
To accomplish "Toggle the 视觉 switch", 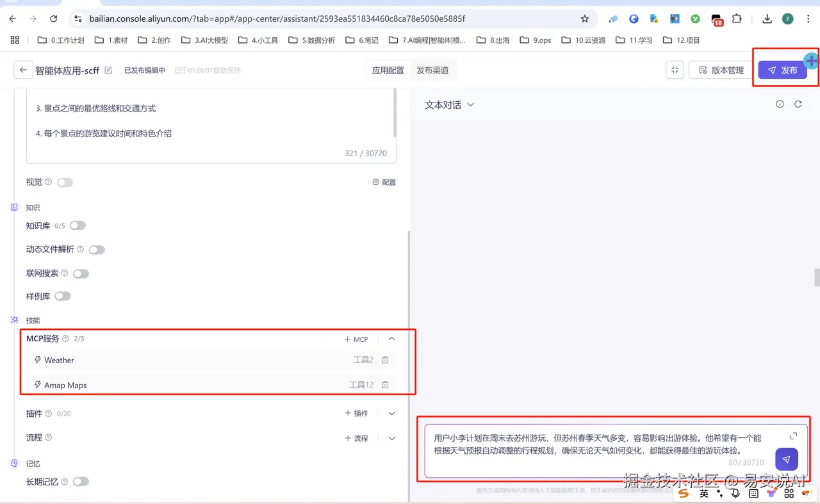I will [x=65, y=183].
